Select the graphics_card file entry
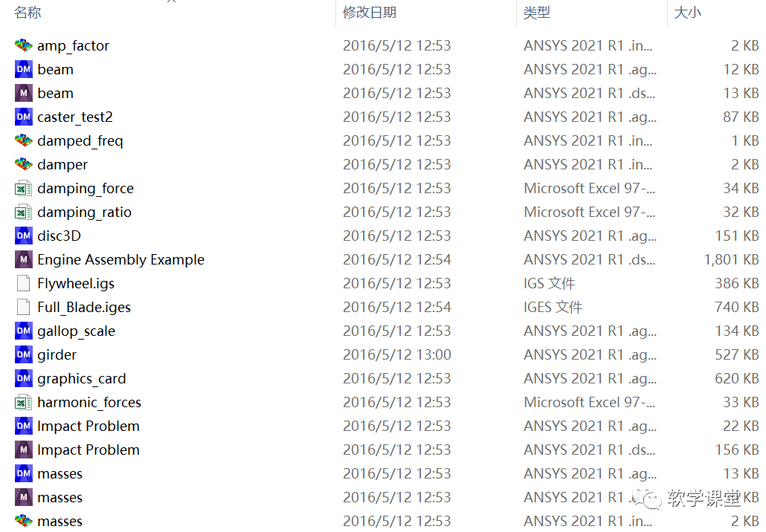 82,378
